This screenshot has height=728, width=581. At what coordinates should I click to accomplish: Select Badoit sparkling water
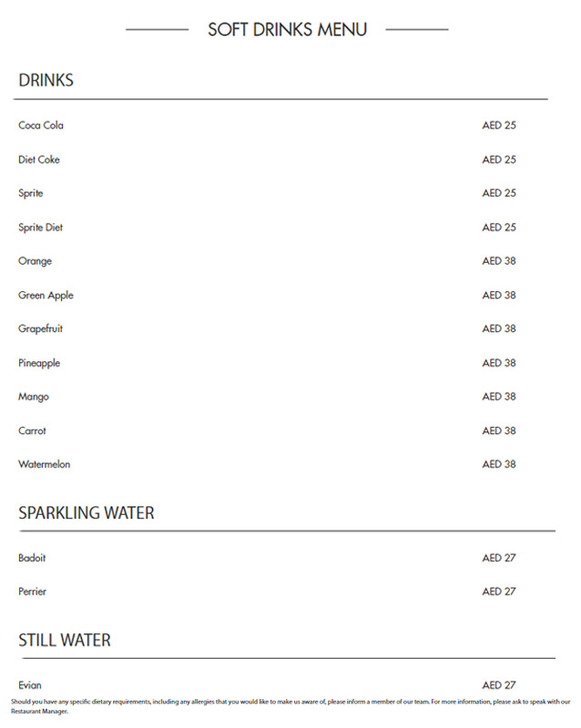coord(32,558)
